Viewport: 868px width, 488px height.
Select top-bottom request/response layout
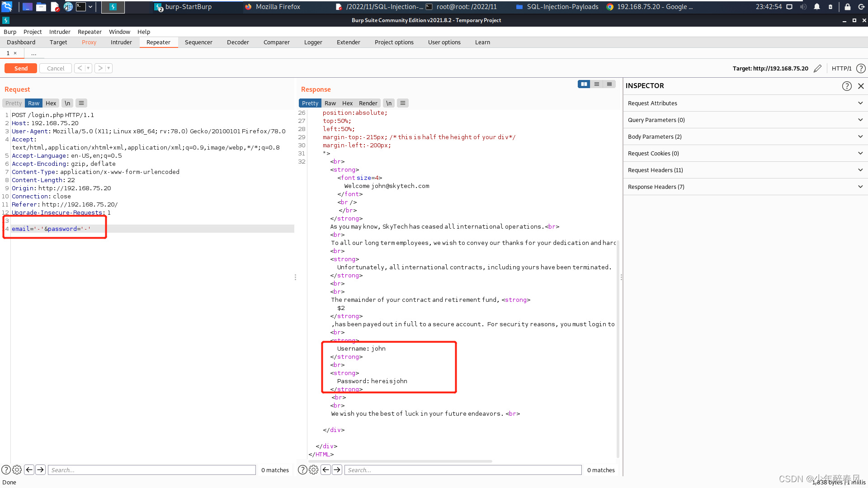(x=597, y=84)
